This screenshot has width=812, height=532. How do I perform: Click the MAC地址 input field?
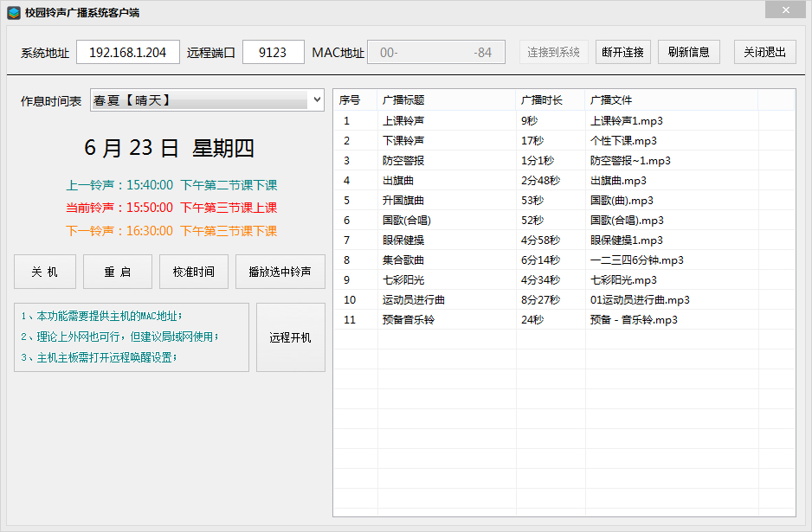click(435, 52)
